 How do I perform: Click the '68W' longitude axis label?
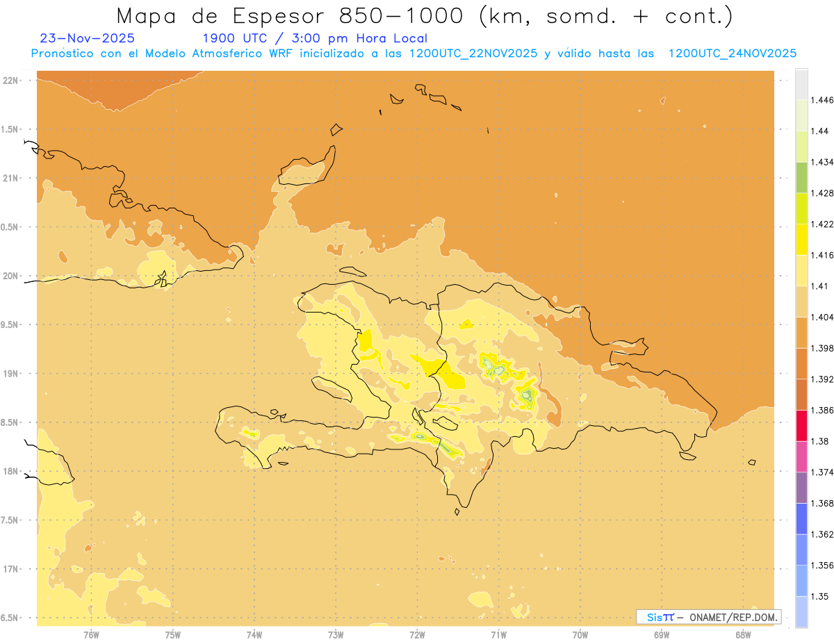(743, 634)
